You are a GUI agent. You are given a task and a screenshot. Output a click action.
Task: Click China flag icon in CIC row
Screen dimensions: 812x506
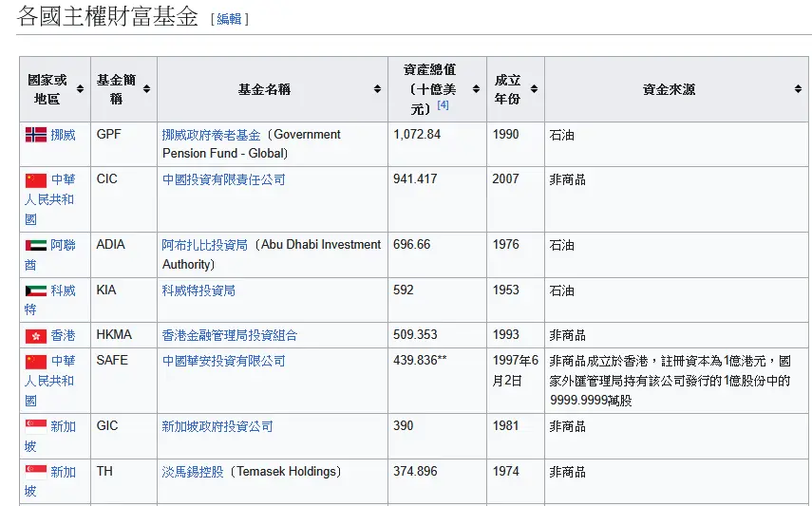tap(36, 180)
